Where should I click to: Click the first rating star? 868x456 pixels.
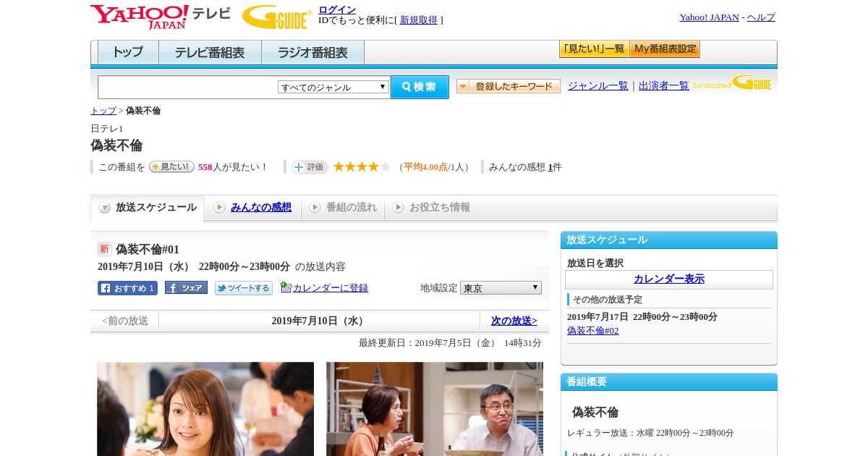pos(339,166)
